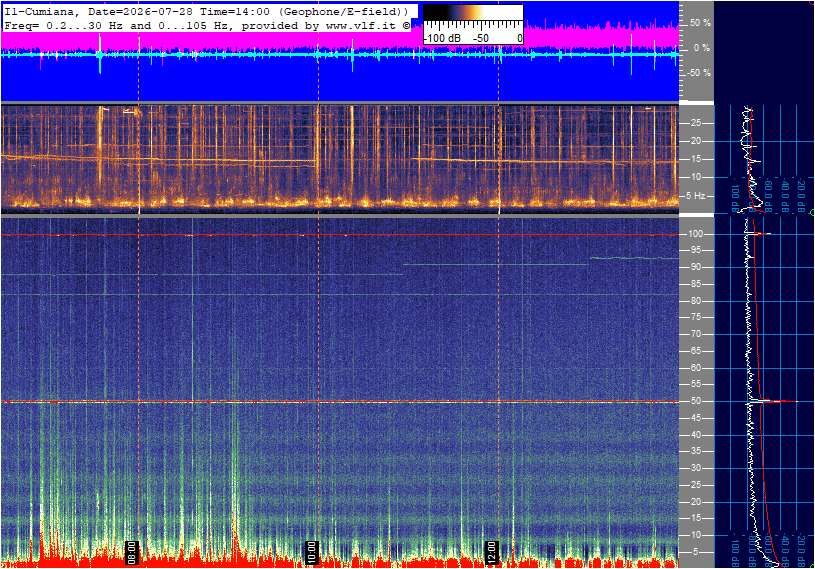Click the '0 %' amplitude axis label

(702, 48)
